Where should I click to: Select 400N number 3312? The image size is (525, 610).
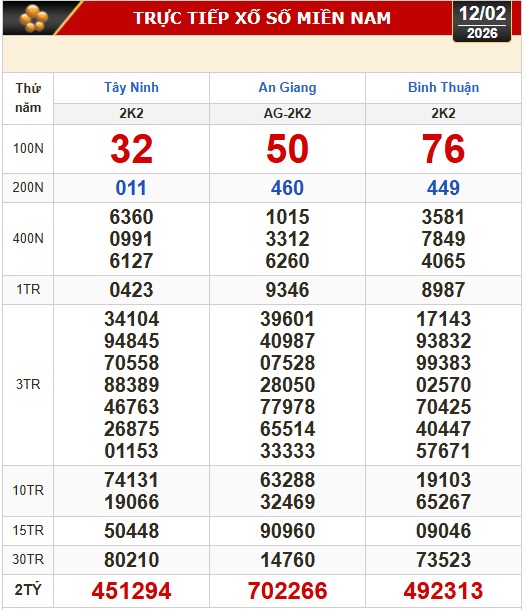[x=287, y=239]
